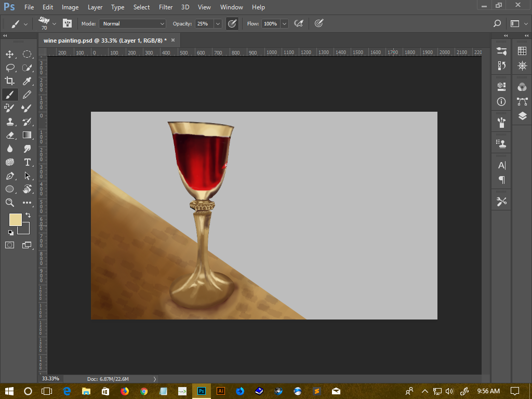Open the Search magnifier button
The image size is (532, 399).
(497, 23)
